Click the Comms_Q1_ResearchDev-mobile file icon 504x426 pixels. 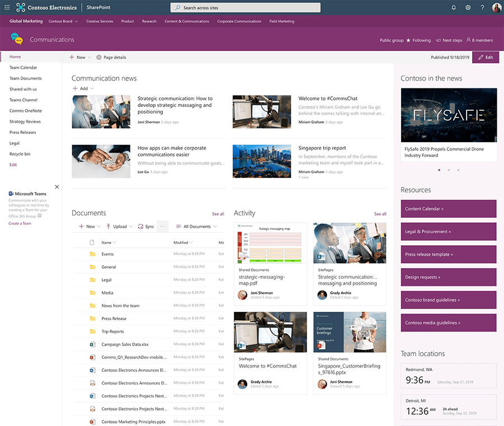click(x=92, y=357)
